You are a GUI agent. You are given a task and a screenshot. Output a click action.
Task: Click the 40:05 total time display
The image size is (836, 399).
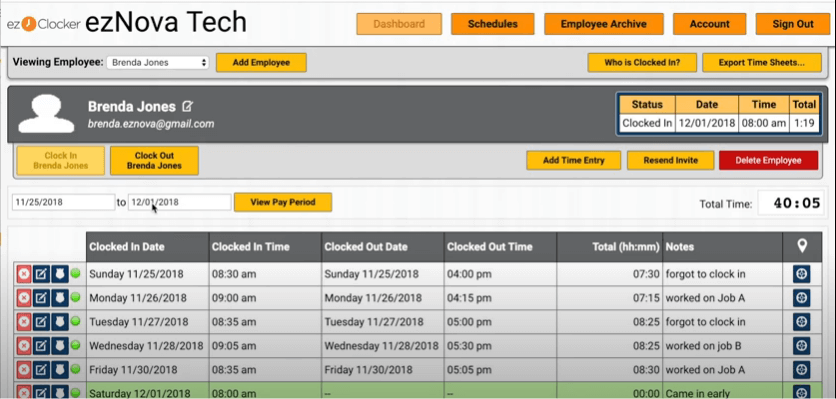(791, 203)
